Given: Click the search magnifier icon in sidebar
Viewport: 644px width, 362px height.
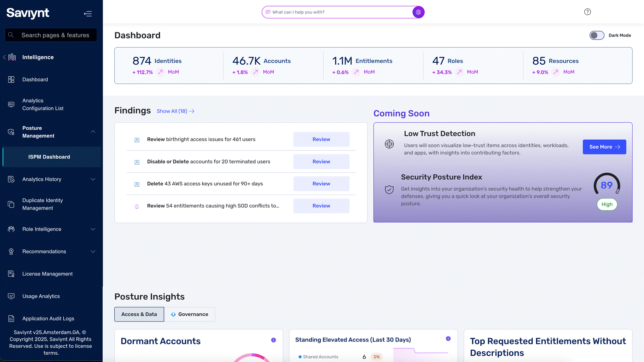Looking at the screenshot, I should pos(11,35).
